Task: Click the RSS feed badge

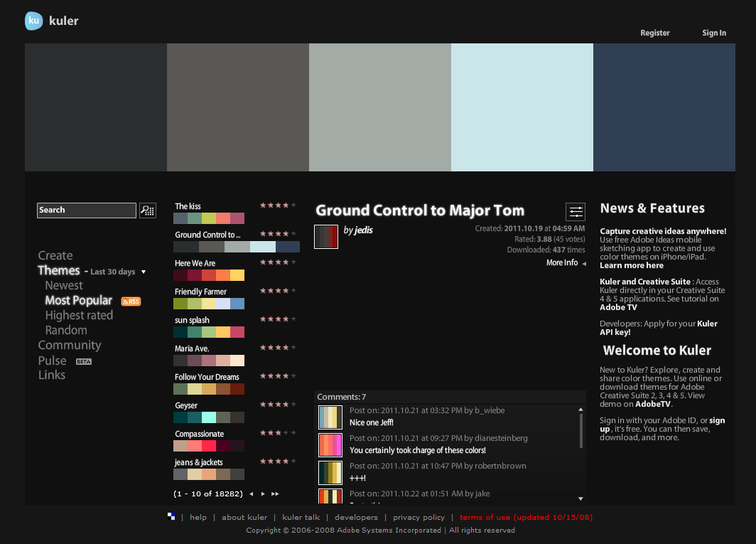Action: 131,302
